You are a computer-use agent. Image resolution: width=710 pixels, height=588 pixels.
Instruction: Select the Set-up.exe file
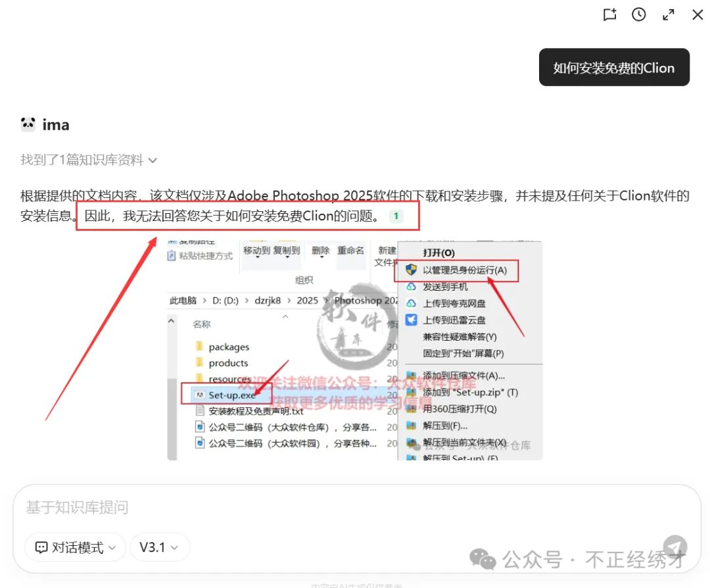(232, 395)
